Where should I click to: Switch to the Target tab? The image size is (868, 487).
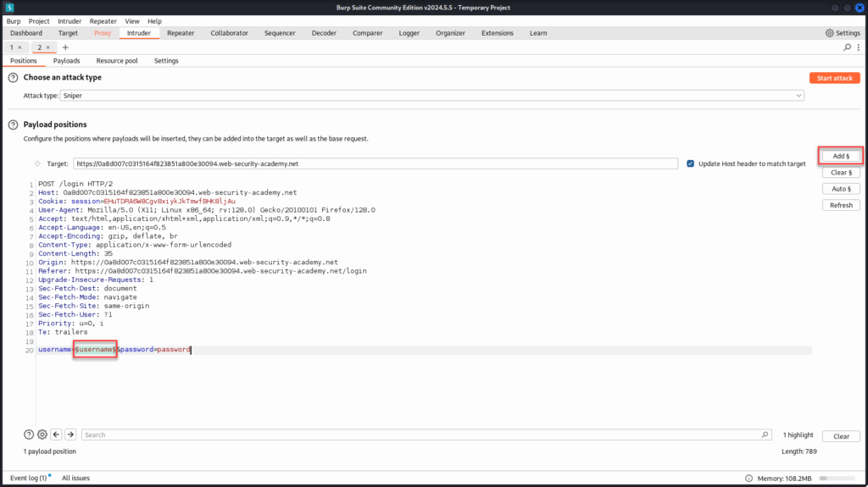pyautogui.click(x=68, y=33)
